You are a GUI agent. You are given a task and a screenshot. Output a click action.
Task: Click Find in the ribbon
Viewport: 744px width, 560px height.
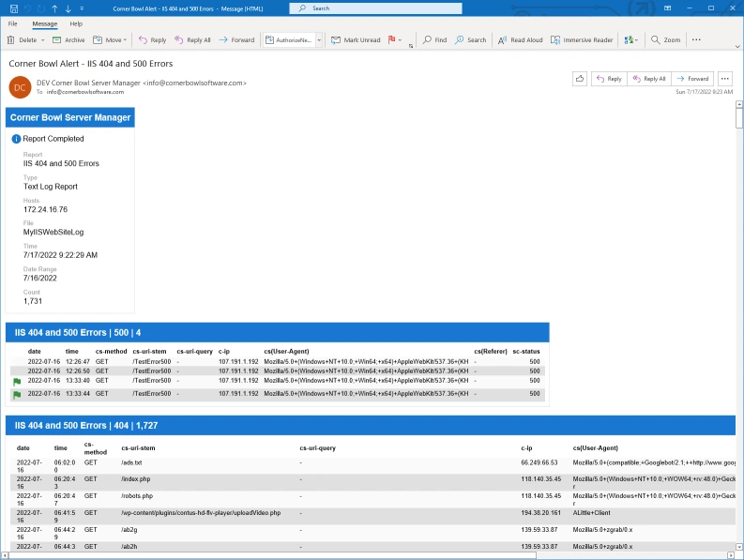click(434, 39)
